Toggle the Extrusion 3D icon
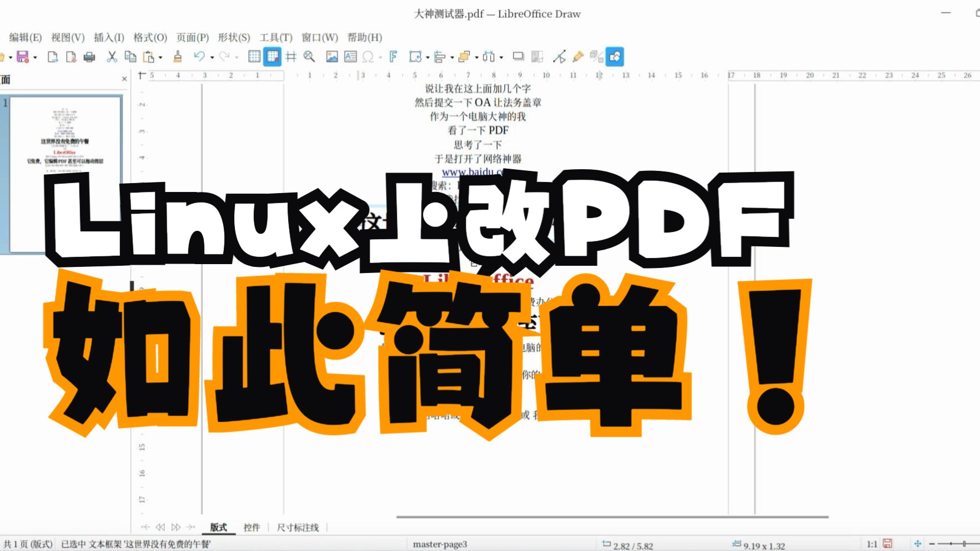The width and height of the screenshot is (980, 551). point(596,57)
